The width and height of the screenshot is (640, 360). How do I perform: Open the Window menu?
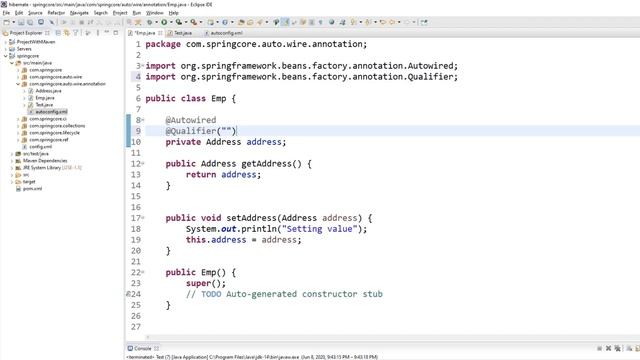[155, 13]
